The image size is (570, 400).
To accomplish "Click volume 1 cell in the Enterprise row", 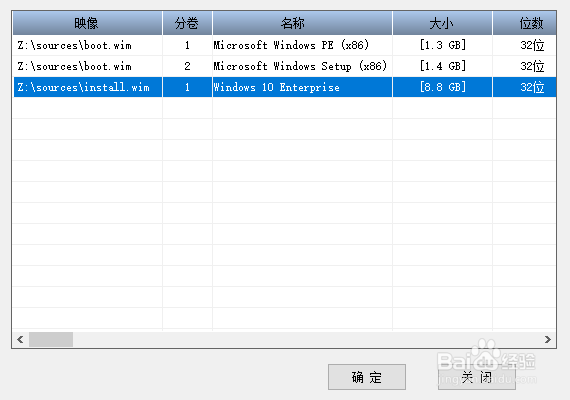I will [187, 87].
